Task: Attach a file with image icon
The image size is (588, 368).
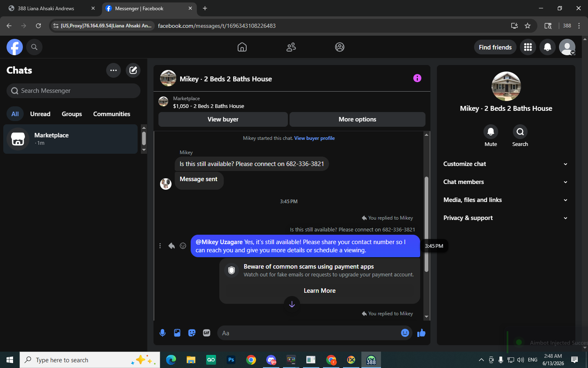Action: pyautogui.click(x=177, y=333)
